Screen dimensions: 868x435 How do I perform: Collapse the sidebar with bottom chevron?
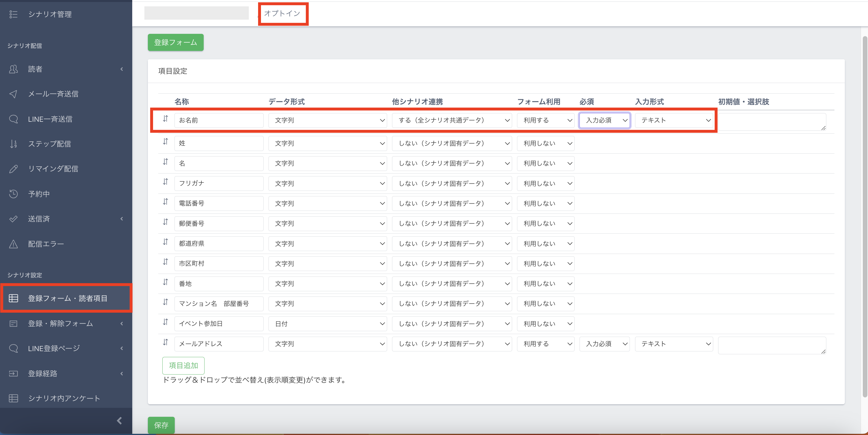(x=119, y=421)
